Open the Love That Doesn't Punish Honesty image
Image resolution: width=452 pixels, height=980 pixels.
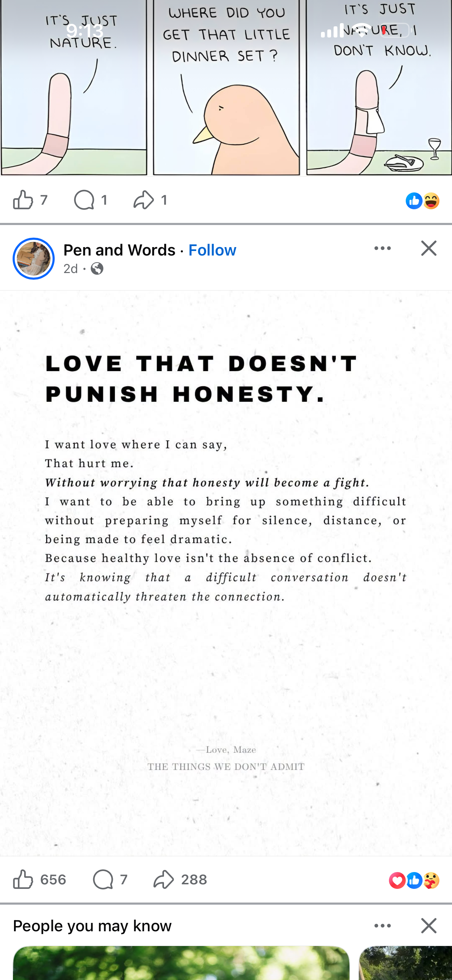(226, 573)
